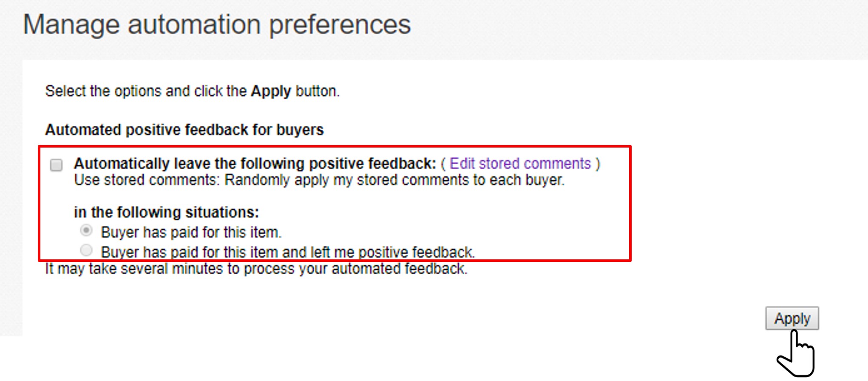Enable the automatic positive feedback checkbox
This screenshot has height=381, width=868.
point(56,165)
